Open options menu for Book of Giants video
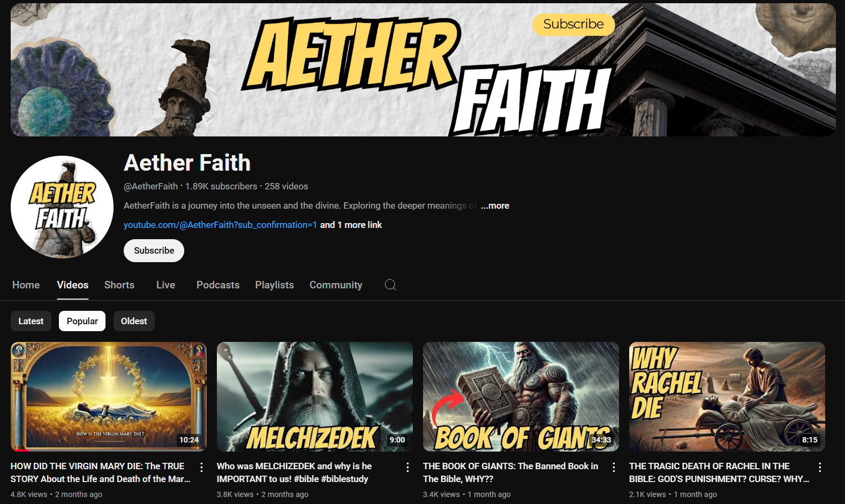This screenshot has height=504, width=845. [x=614, y=467]
